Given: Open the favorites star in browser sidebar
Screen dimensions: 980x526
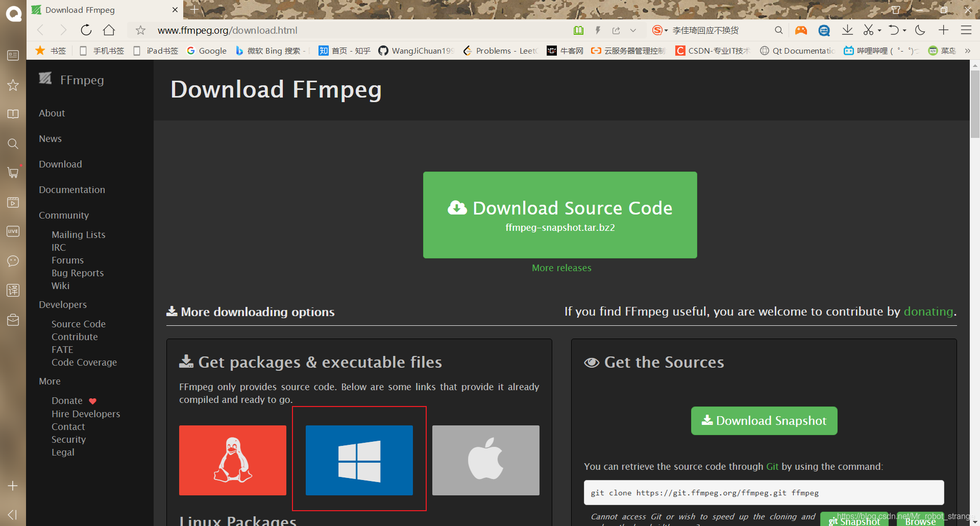Looking at the screenshot, I should (x=13, y=85).
